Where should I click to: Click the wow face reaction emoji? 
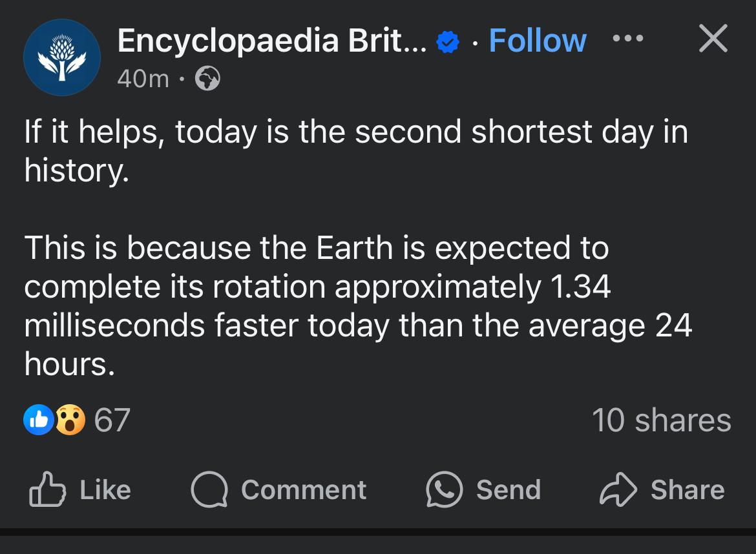[70, 420]
